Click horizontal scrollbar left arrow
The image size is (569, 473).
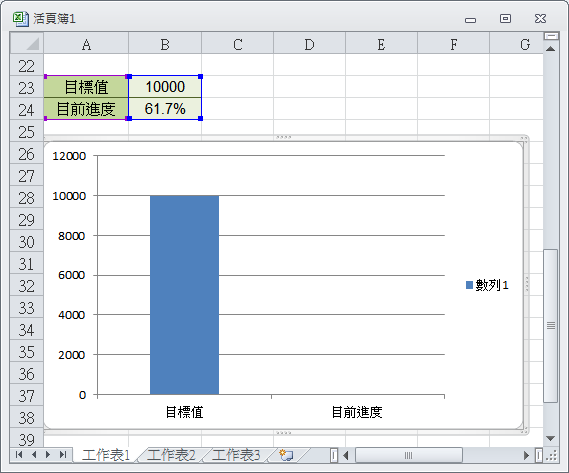pyautogui.click(x=346, y=455)
